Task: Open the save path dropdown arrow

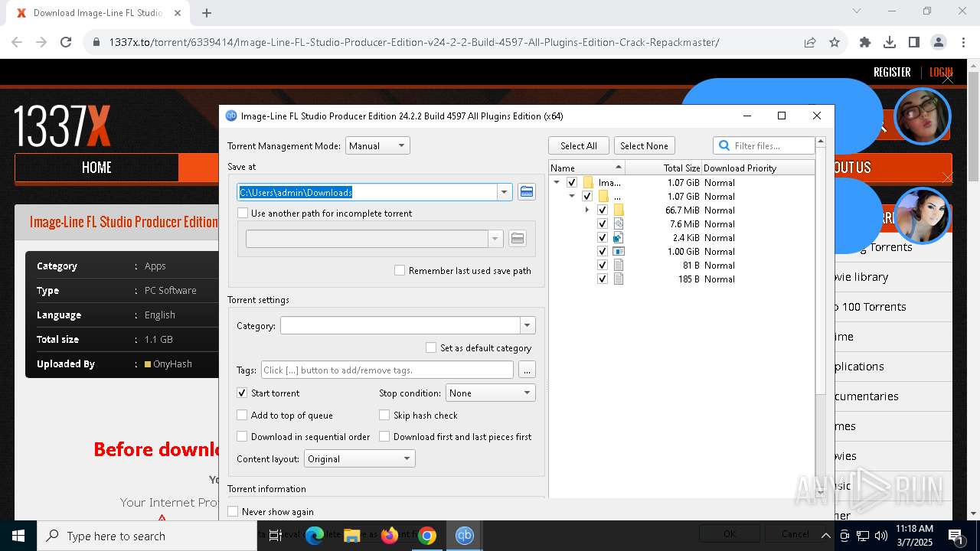Action: pyautogui.click(x=504, y=192)
